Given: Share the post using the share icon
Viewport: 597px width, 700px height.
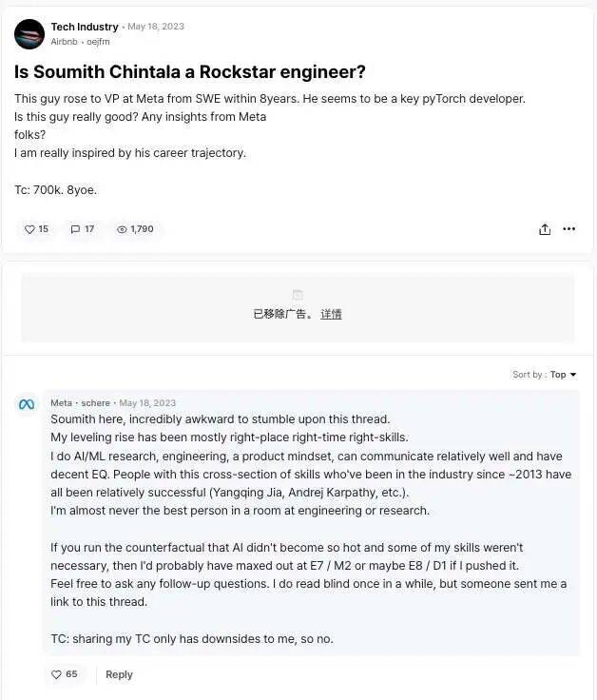Looking at the screenshot, I should click(545, 229).
